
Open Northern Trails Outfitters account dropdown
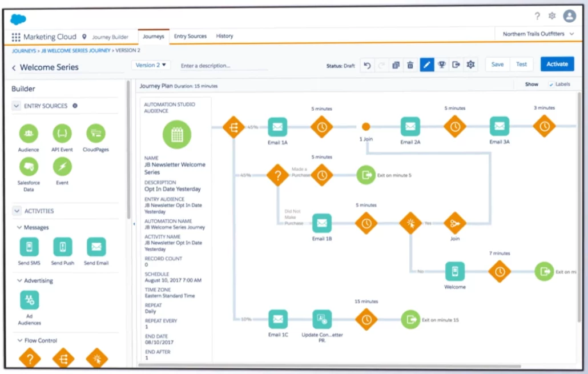pos(538,34)
